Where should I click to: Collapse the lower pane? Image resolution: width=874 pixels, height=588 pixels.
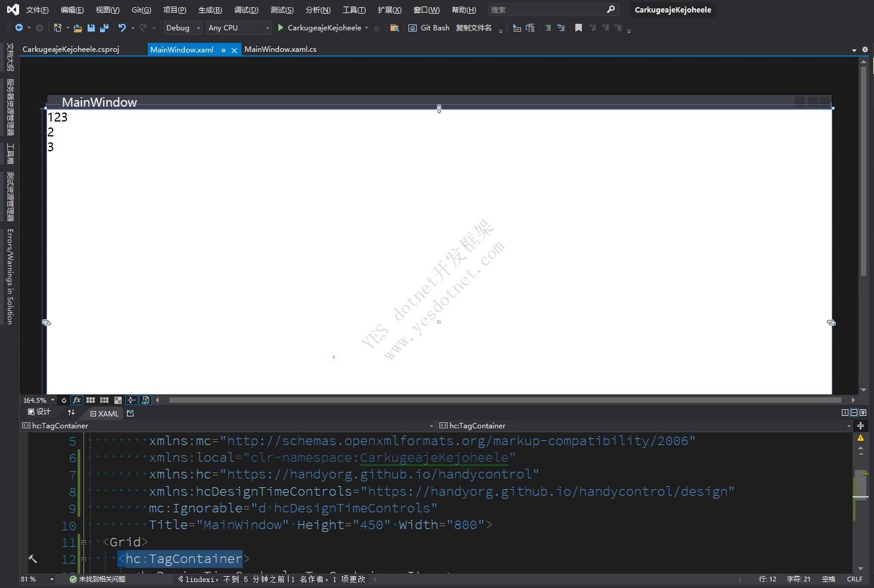pos(863,412)
